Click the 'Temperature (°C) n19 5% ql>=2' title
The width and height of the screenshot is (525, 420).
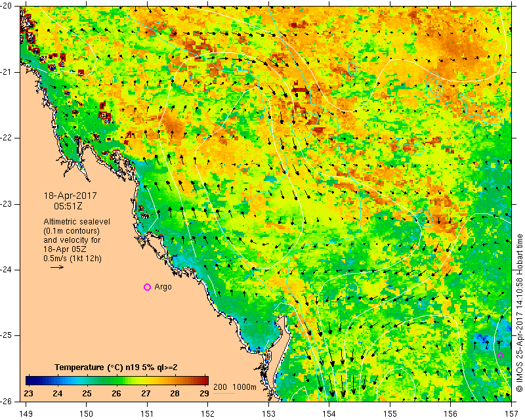[x=116, y=367]
